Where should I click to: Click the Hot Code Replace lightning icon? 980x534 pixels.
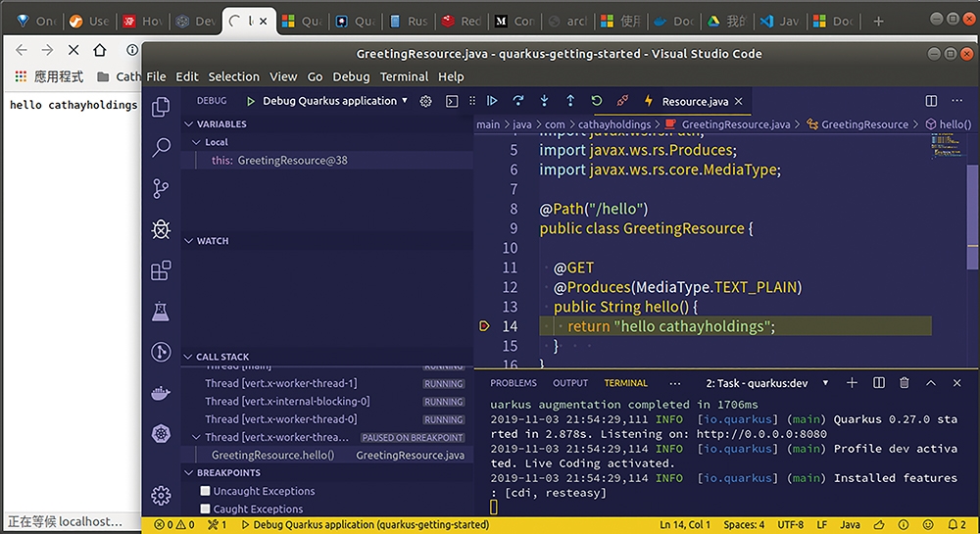(x=648, y=101)
